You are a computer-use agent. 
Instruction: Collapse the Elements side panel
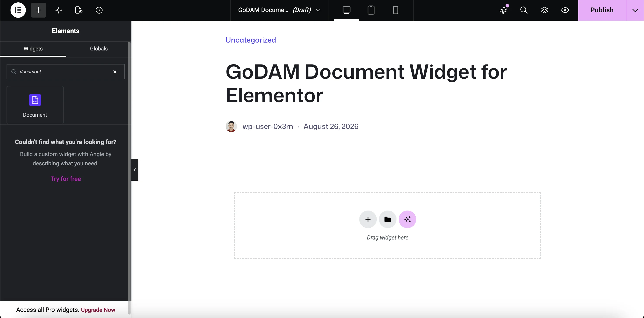pos(134,170)
